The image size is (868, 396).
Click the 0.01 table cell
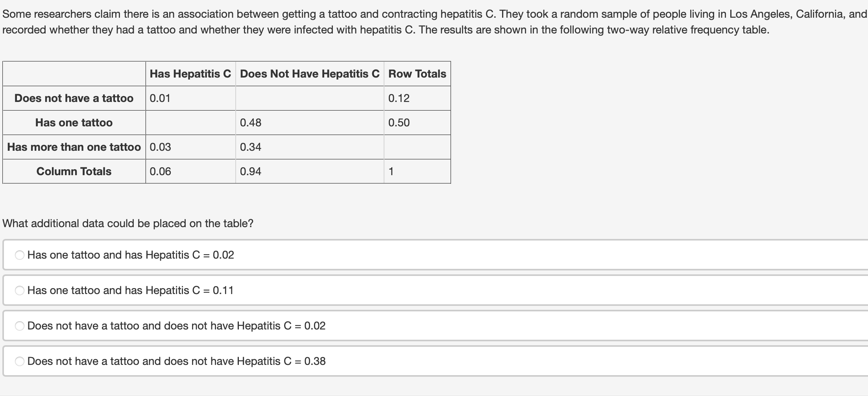tap(160, 98)
